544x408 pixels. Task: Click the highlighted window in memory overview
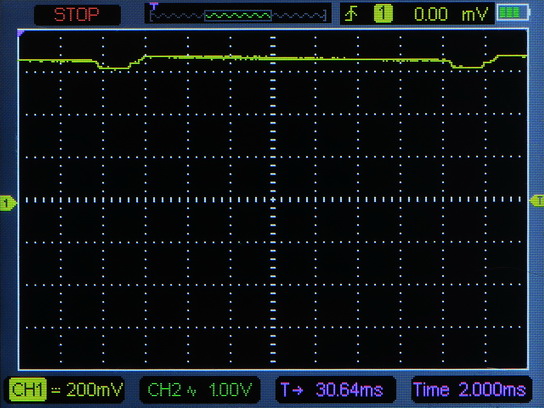click(238, 16)
